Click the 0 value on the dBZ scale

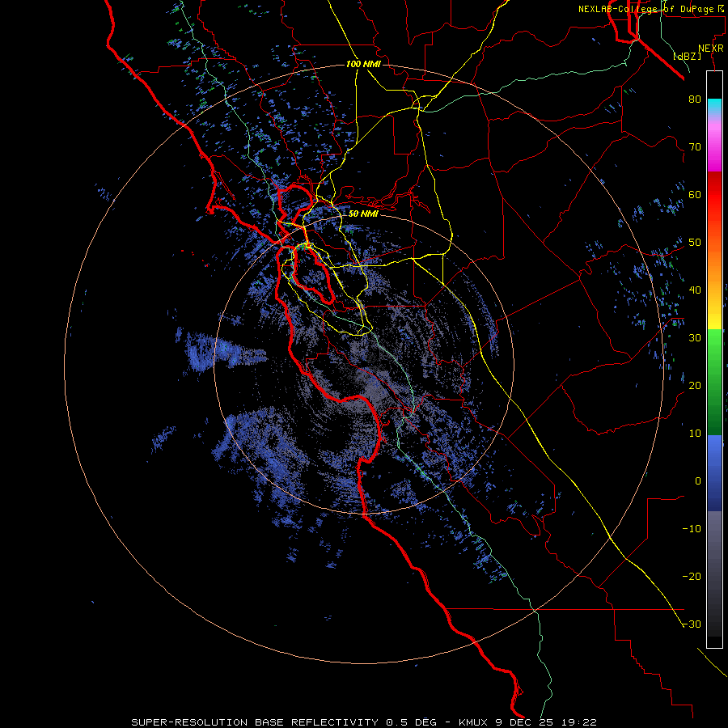point(698,481)
